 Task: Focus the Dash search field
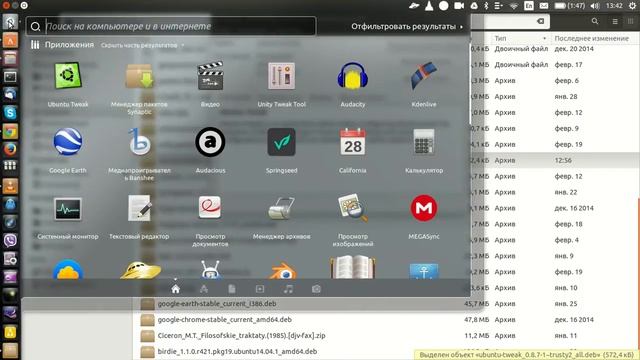(171, 26)
